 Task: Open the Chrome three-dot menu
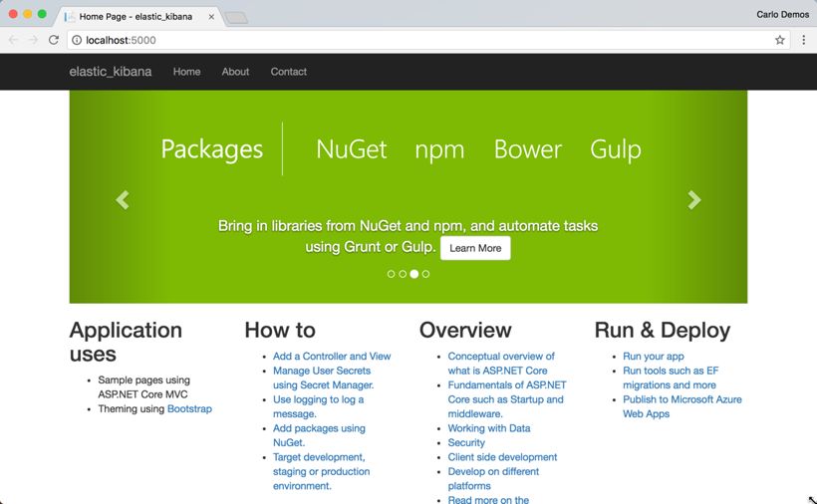pyautogui.click(x=803, y=40)
